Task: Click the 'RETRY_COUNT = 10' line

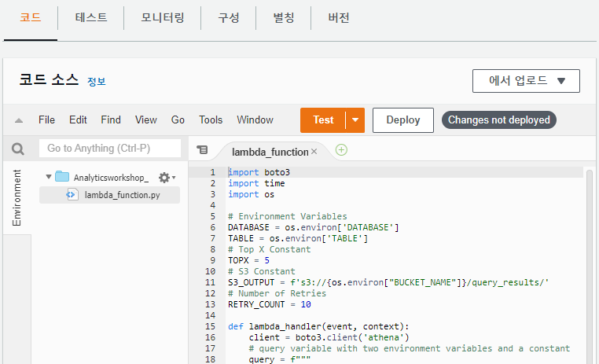Action: tap(270, 305)
